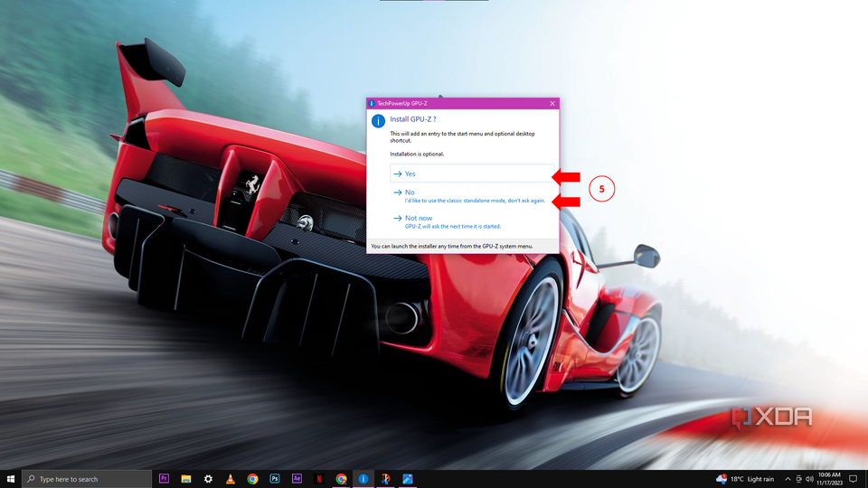Viewport: 868px width, 488px height.
Task: Open the clock showing 10:06 AM
Action: pyautogui.click(x=829, y=479)
